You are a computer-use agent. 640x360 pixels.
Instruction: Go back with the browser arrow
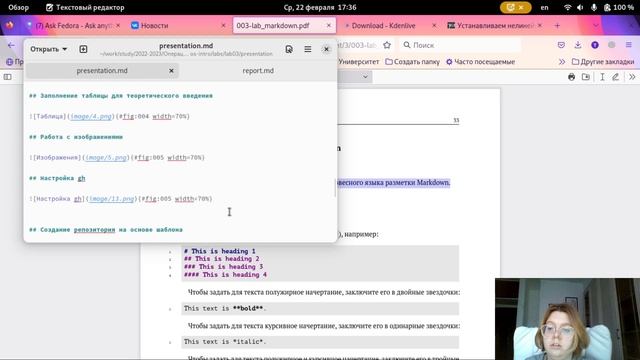11,45
